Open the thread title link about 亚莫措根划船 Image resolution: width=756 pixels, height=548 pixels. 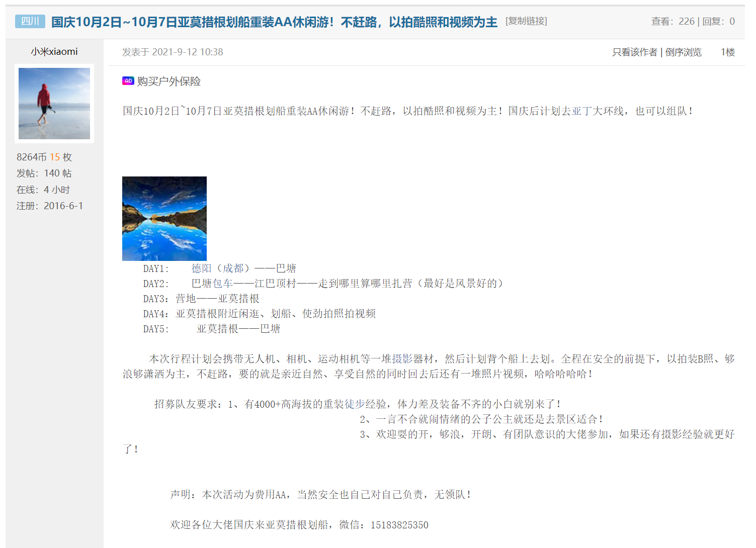pyautogui.click(x=274, y=22)
